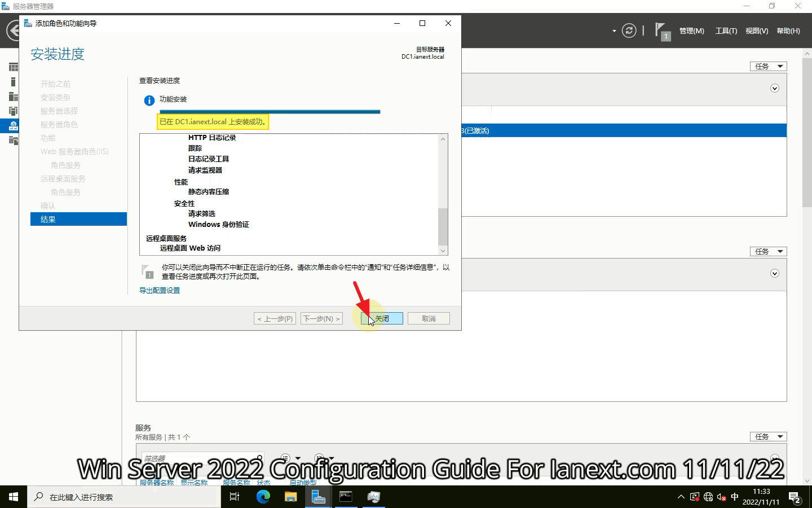Switch to Server Manager taskbar icon
Screen dimensions: 812x508
click(318, 497)
